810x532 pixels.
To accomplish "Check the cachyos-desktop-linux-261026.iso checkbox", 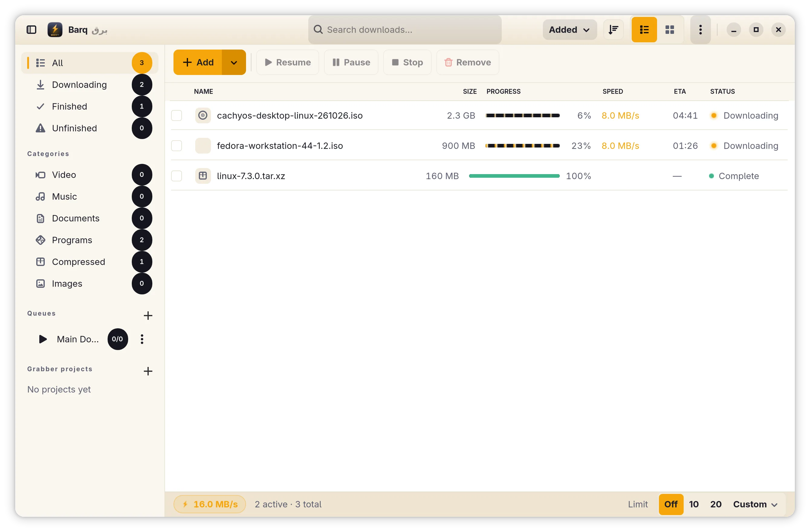I will pos(176,115).
